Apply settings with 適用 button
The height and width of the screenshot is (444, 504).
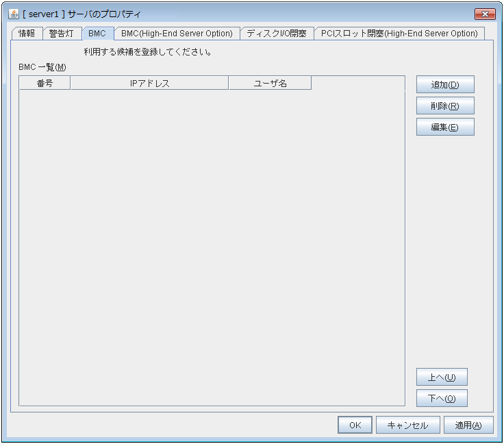coord(468,425)
